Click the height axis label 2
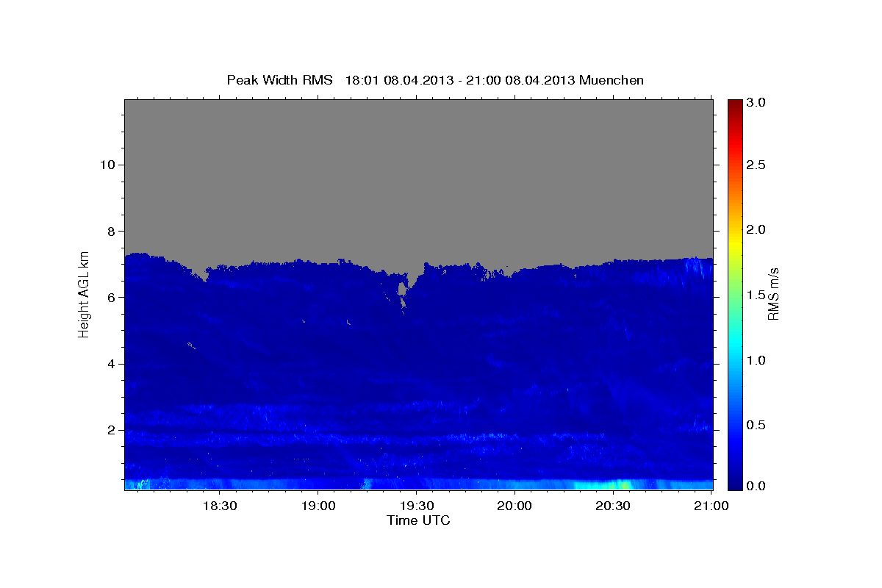 click(x=110, y=430)
